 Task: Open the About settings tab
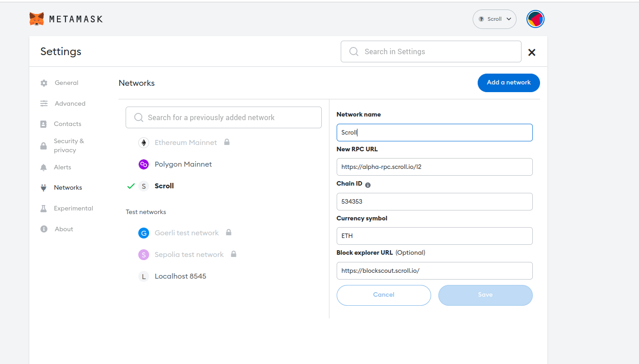64,229
